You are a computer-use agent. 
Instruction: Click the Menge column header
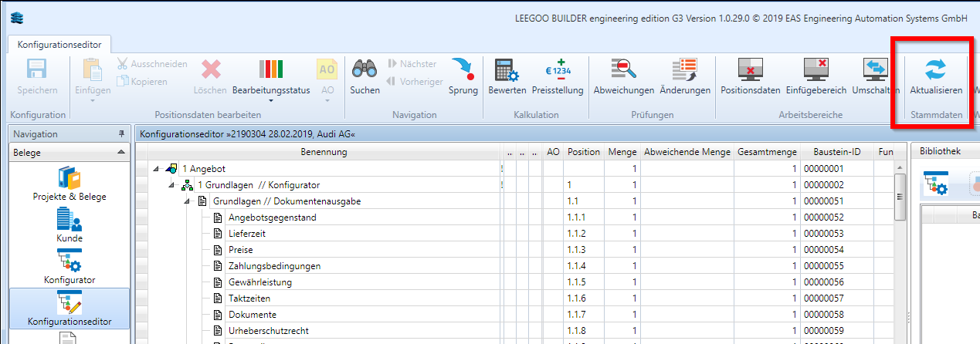pos(622,152)
